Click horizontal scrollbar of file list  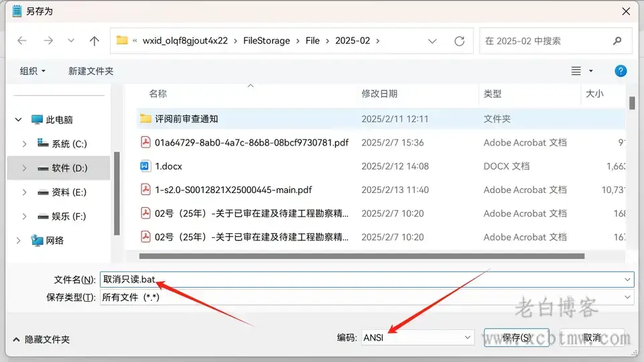coord(362,256)
